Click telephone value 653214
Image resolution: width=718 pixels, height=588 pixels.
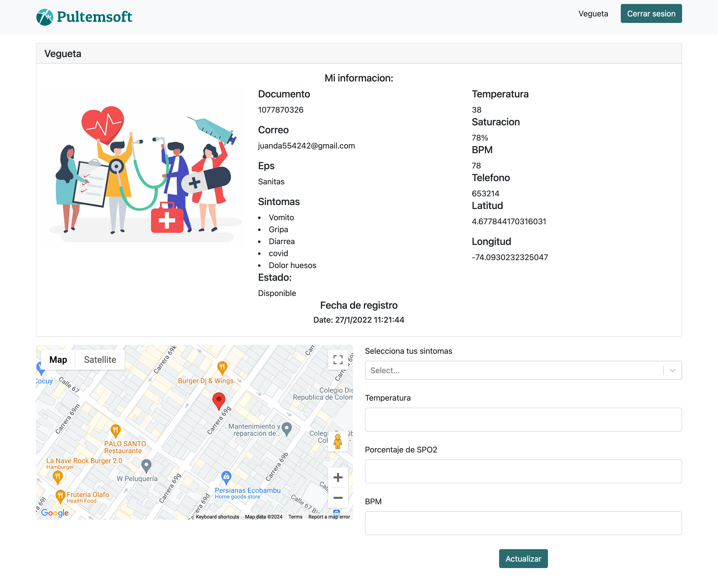click(485, 193)
